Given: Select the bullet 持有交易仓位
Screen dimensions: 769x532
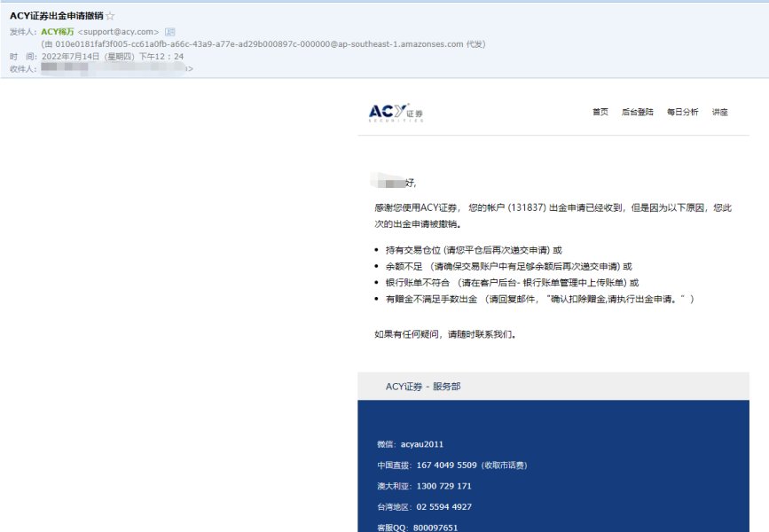Looking at the screenshot, I should coord(474,250).
